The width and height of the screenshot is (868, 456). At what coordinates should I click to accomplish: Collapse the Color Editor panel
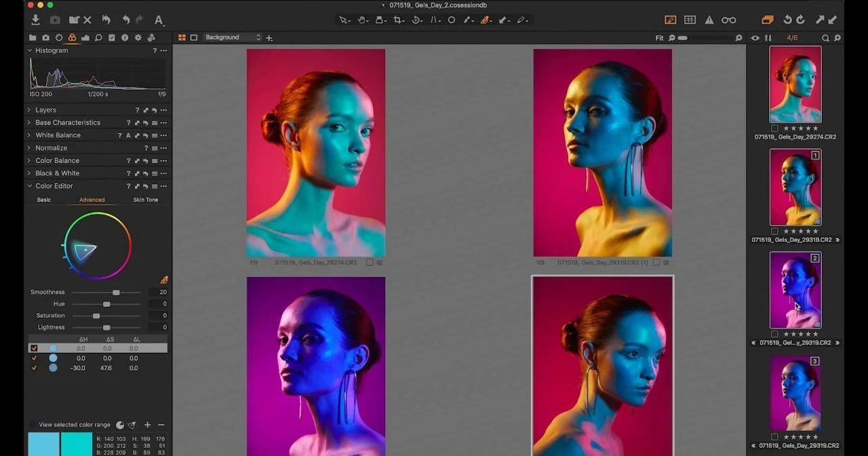(29, 186)
